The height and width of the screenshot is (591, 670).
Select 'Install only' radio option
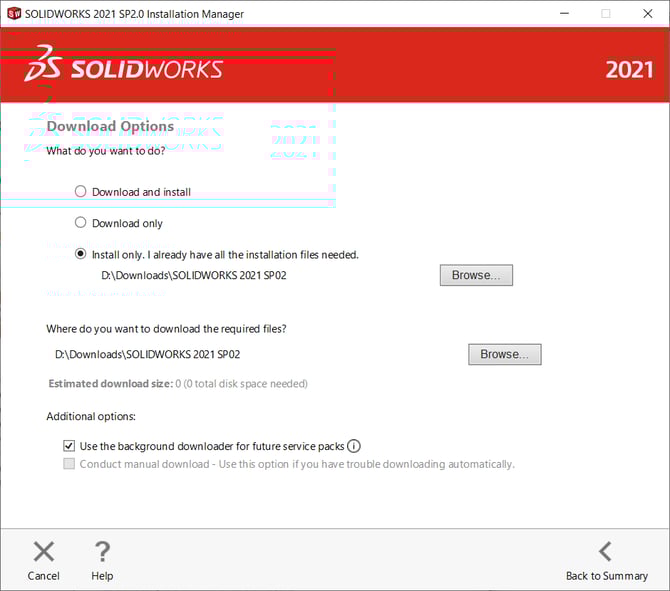81,254
